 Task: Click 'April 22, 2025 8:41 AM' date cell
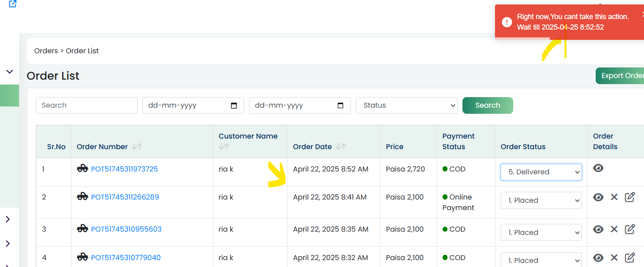(x=330, y=197)
